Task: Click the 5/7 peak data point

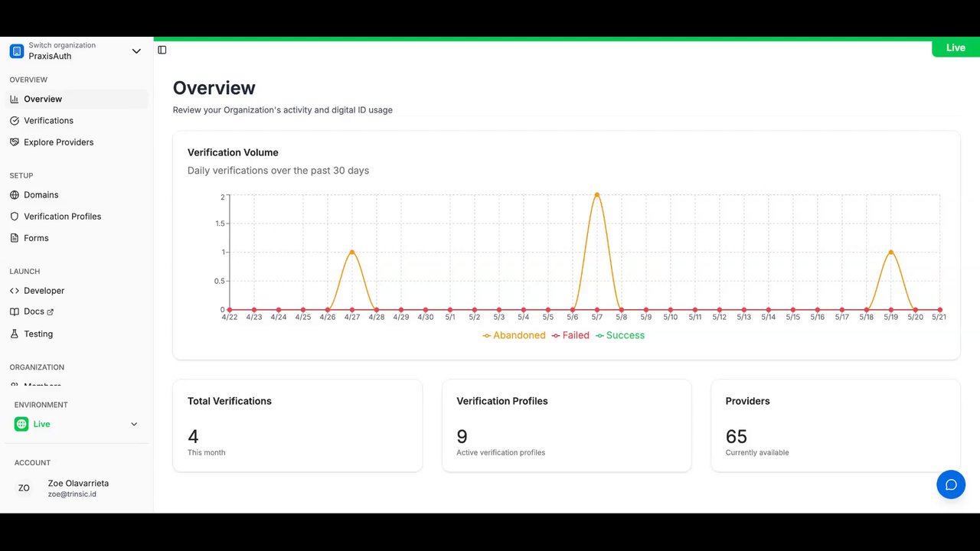Action: pyautogui.click(x=597, y=195)
